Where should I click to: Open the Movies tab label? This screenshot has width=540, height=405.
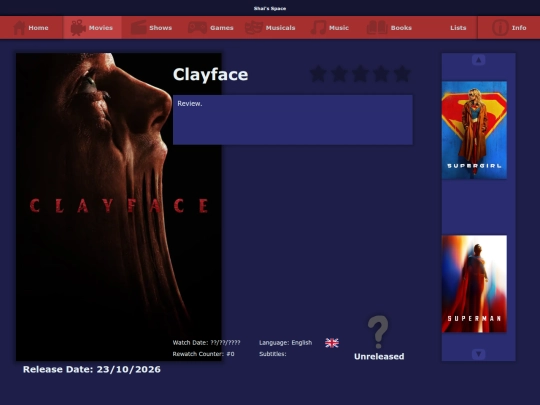click(x=101, y=28)
